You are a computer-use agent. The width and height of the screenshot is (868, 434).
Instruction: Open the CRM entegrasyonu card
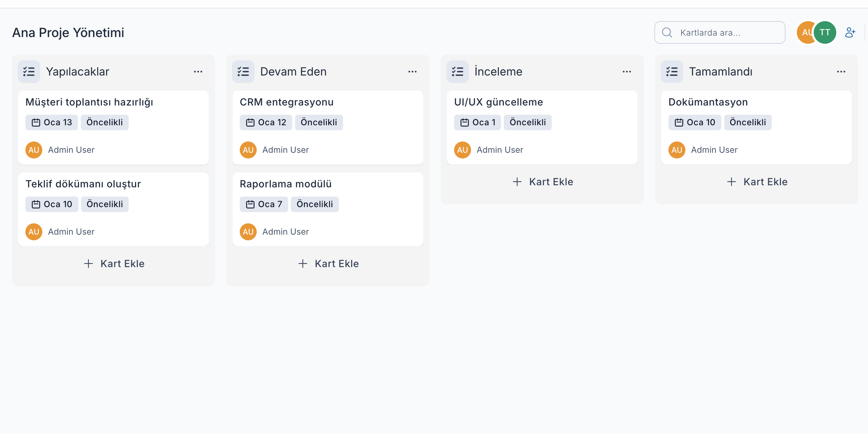(286, 102)
